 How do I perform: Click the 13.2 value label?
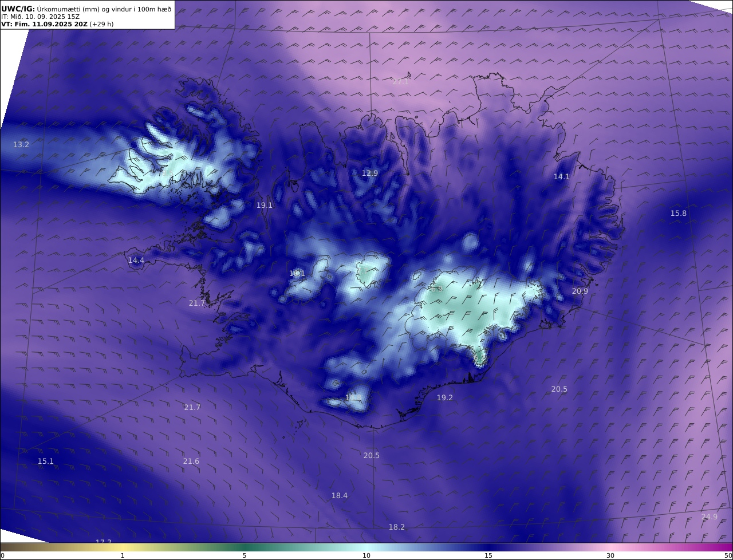point(21,145)
